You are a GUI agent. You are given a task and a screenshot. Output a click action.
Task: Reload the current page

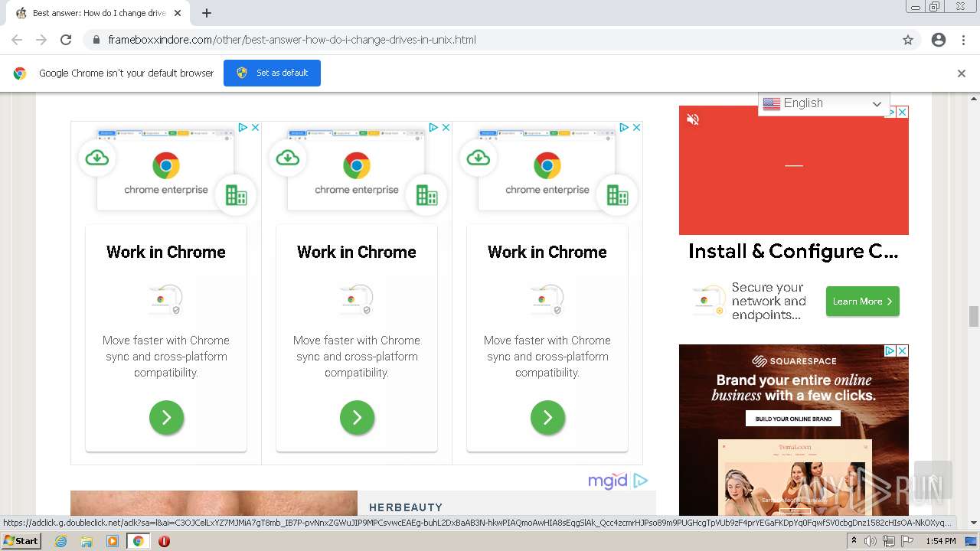[x=66, y=40]
